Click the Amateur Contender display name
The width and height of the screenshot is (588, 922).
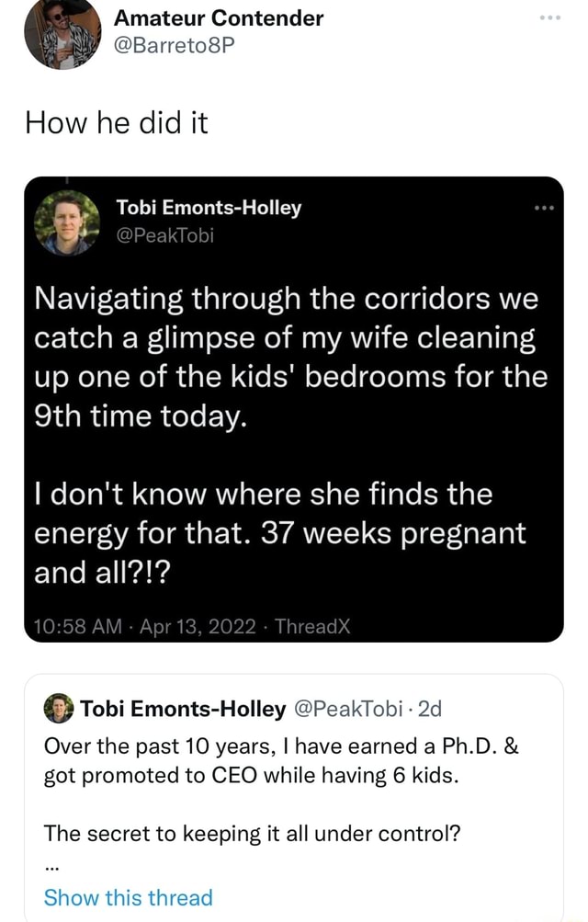219,17
